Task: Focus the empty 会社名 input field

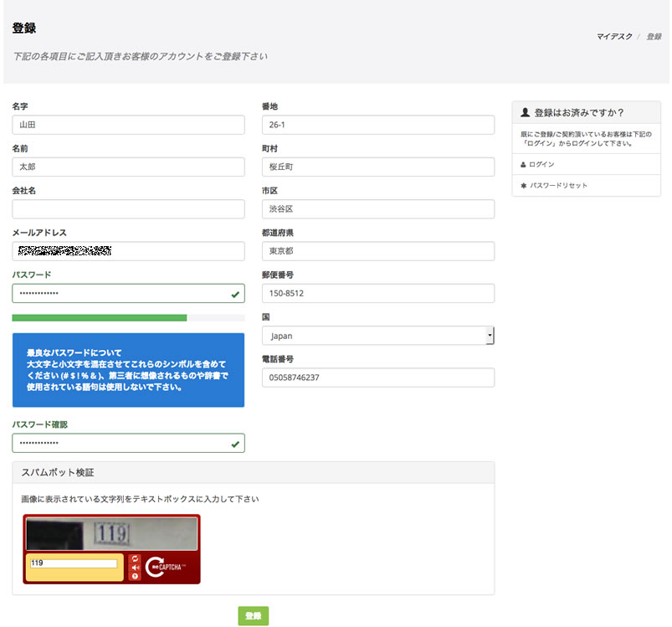Action: click(128, 209)
